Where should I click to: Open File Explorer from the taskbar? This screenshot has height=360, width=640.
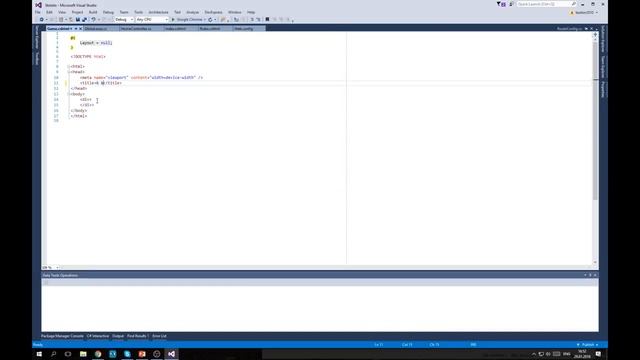pos(83,354)
